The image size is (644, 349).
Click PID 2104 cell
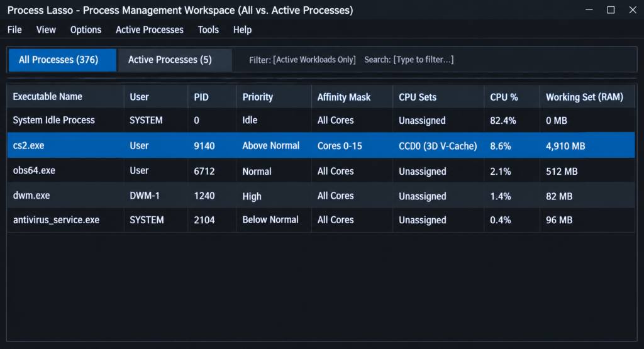point(204,220)
